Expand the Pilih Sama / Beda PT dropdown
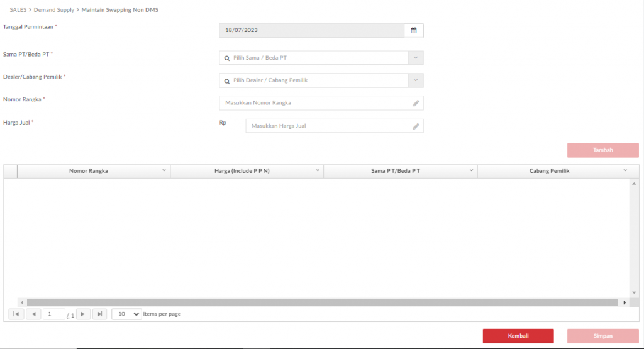Viewport: 644px width, 349px height. click(416, 58)
